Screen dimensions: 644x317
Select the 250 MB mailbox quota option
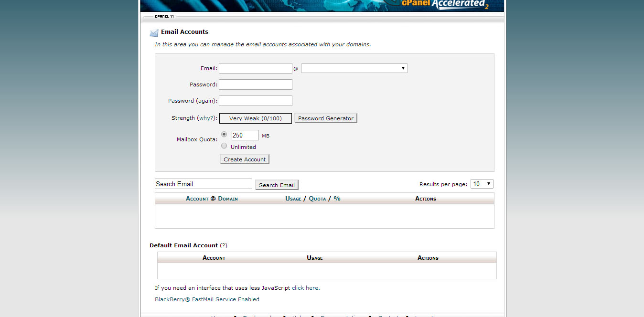224,134
